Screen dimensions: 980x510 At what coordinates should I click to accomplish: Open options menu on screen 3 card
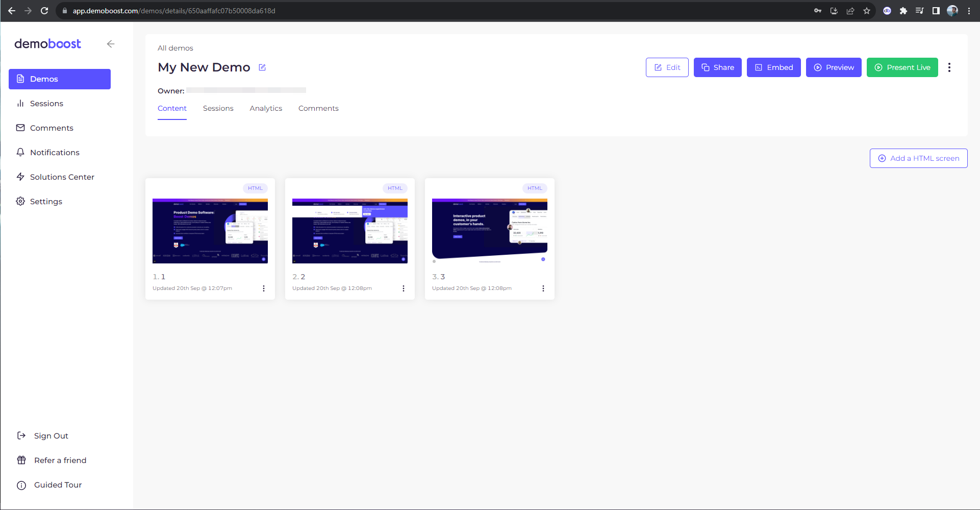(543, 288)
